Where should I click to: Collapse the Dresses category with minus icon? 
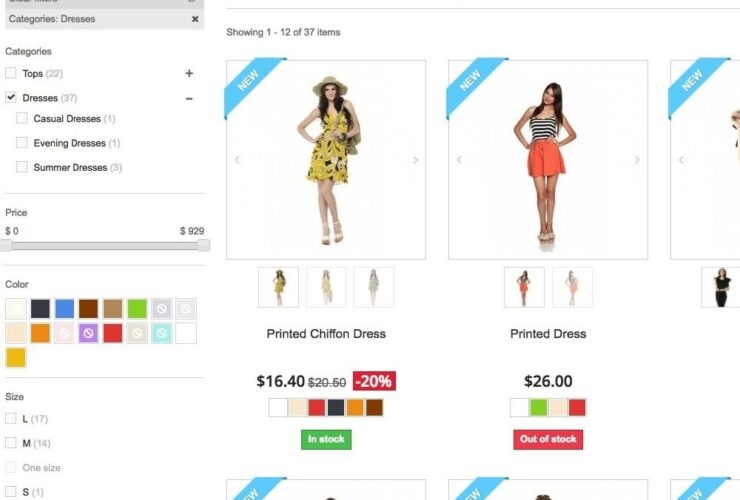tap(189, 99)
